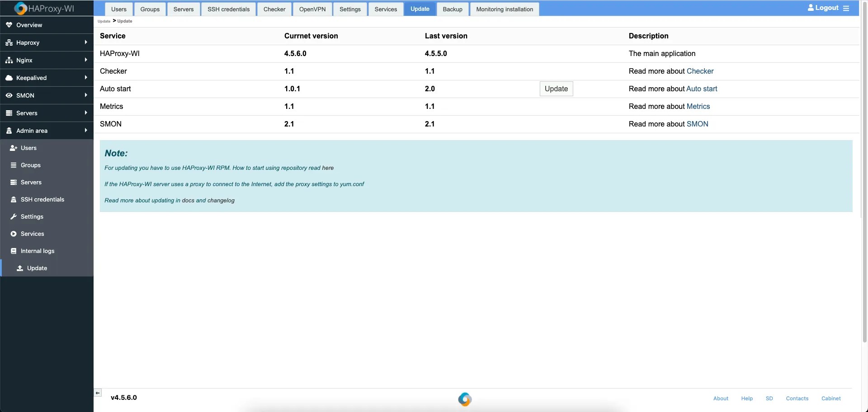
Task: Open the hamburger menu icon
Action: pyautogui.click(x=846, y=8)
